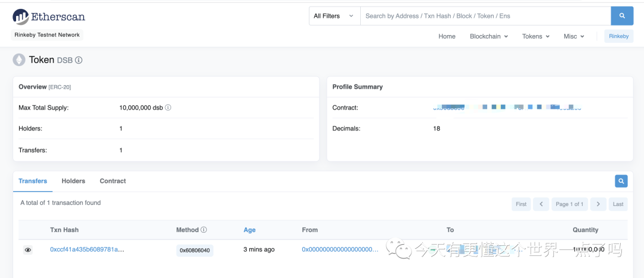The width and height of the screenshot is (644, 278).
Task: Click the 0x60806040 method badge
Action: click(x=195, y=251)
